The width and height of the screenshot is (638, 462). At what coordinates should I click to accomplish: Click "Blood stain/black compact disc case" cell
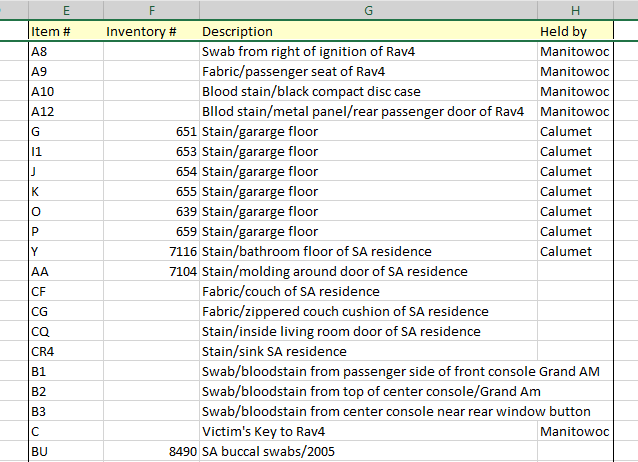coord(368,91)
